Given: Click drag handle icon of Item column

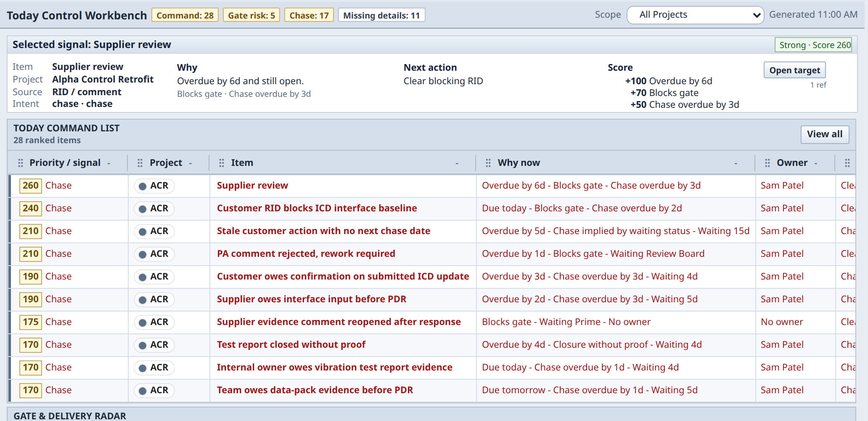Looking at the screenshot, I should [x=222, y=163].
